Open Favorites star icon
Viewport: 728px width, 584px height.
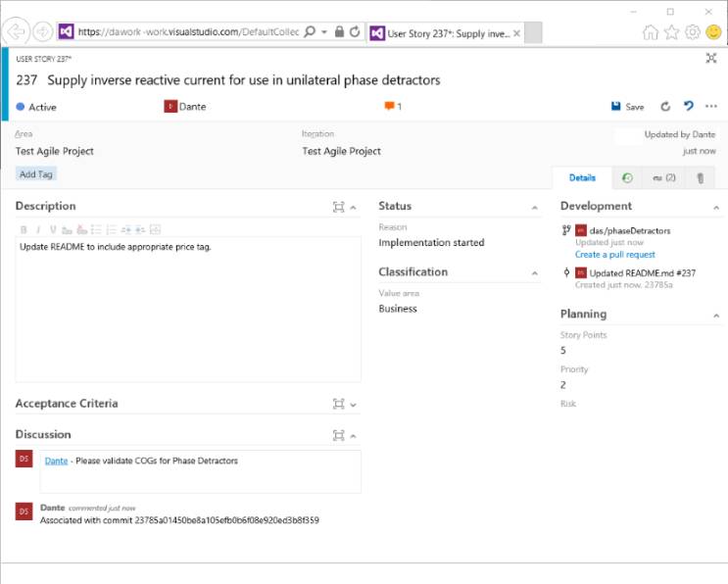point(671,32)
